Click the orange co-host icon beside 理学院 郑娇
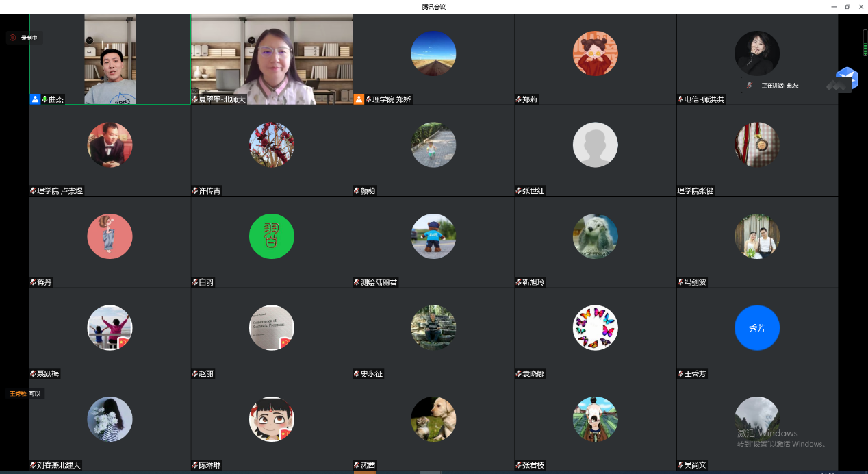 click(359, 99)
